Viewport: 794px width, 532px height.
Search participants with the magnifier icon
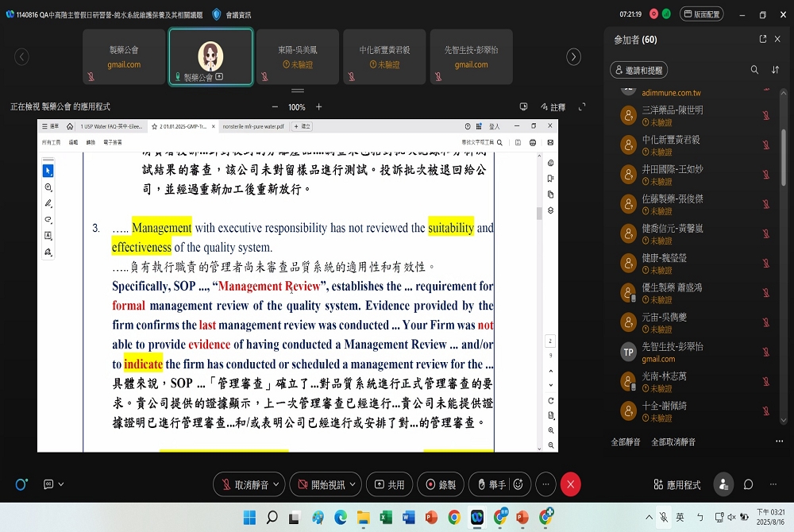point(754,70)
